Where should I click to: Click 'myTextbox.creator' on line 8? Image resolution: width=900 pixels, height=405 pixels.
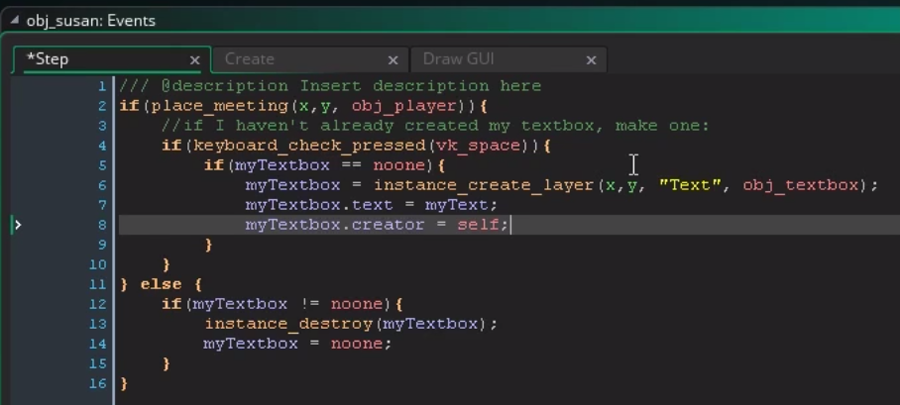click(x=335, y=225)
